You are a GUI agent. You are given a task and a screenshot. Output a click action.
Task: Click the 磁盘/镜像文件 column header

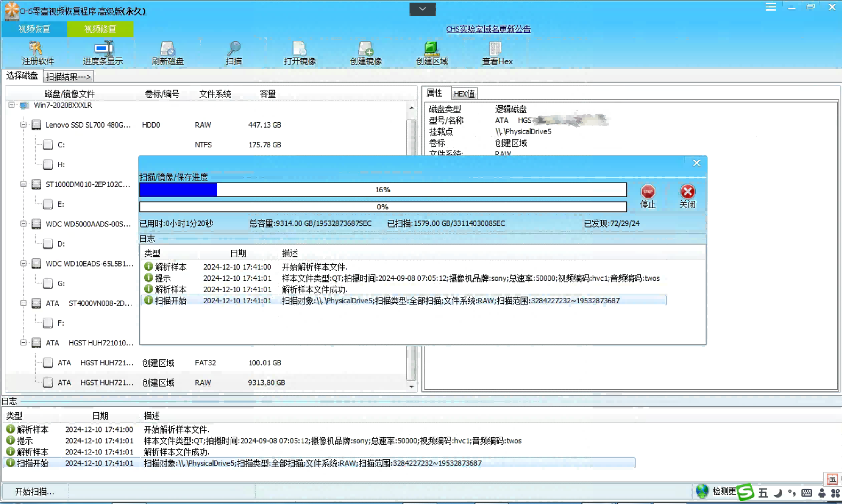(x=69, y=94)
